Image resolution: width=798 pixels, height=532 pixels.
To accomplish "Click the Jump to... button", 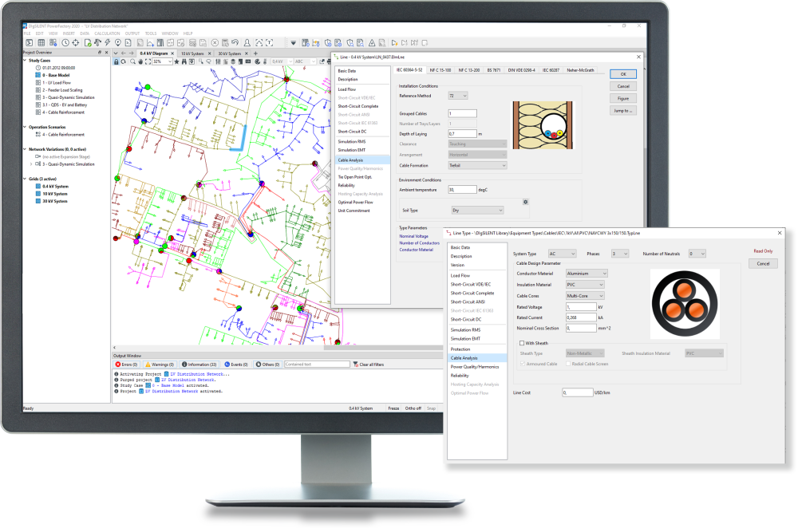I will point(623,110).
